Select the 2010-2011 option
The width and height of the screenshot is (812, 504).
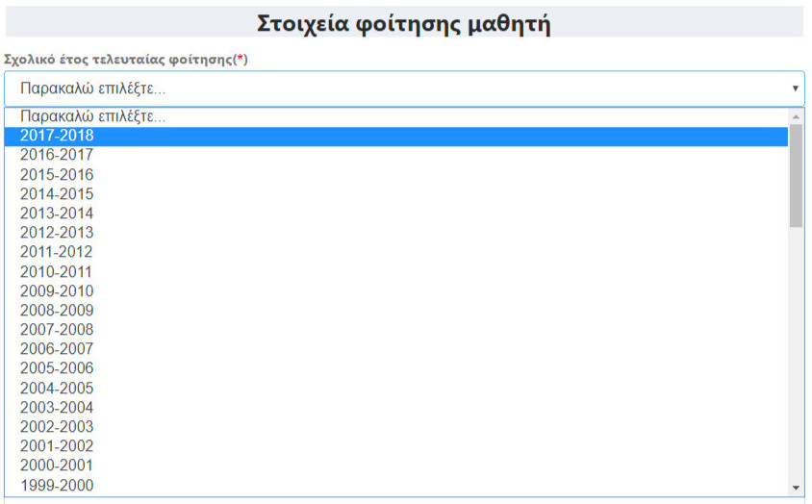click(x=57, y=272)
